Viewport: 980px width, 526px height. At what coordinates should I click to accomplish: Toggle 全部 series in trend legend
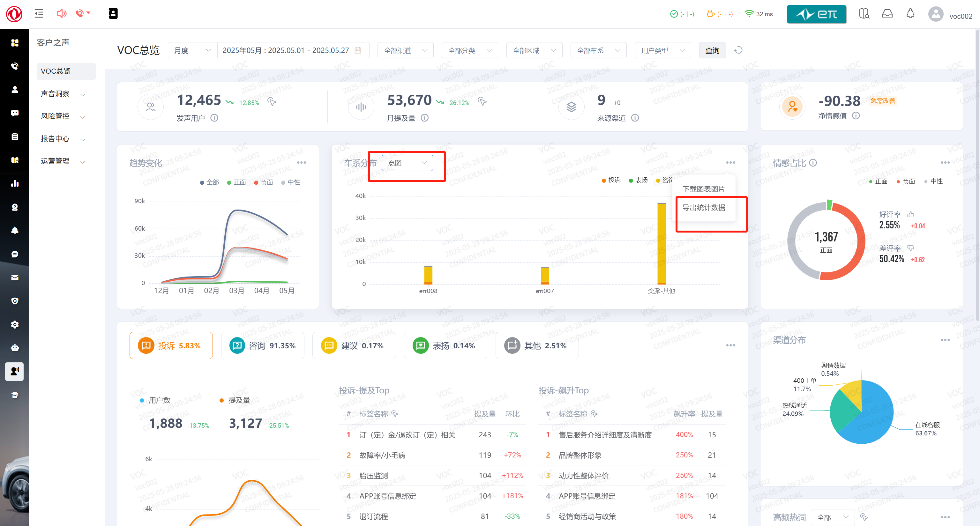coord(209,182)
